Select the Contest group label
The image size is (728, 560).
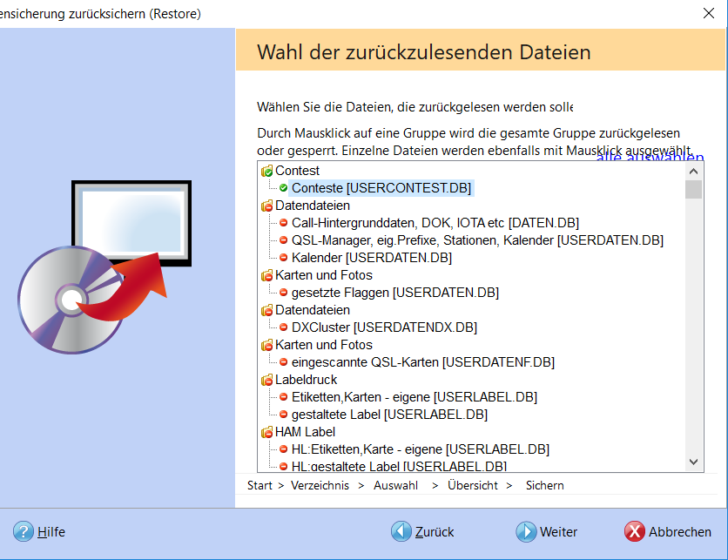[297, 171]
